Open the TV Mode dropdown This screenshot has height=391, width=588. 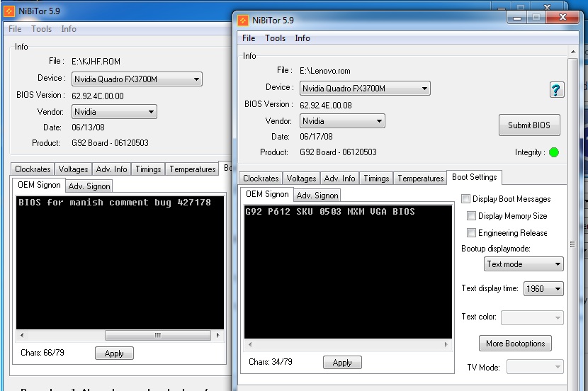[x=535, y=367]
